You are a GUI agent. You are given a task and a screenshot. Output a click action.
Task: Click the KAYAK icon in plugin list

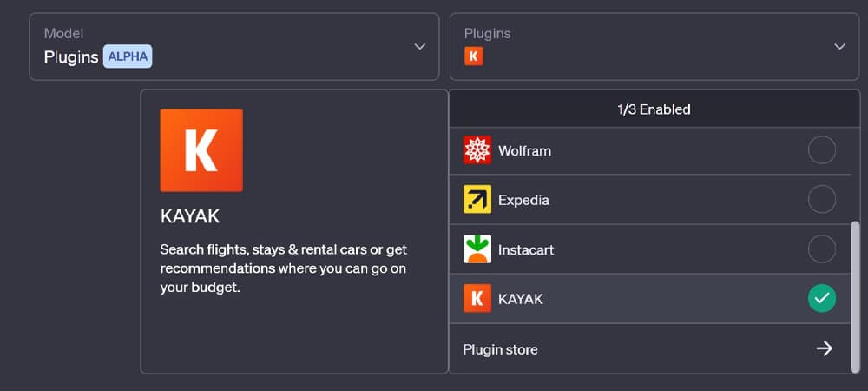(477, 299)
